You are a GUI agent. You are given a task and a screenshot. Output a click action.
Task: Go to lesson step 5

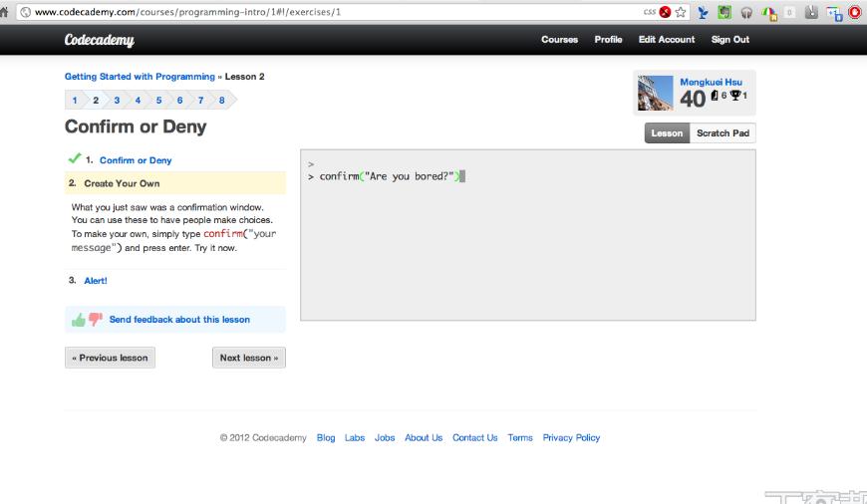(x=158, y=100)
